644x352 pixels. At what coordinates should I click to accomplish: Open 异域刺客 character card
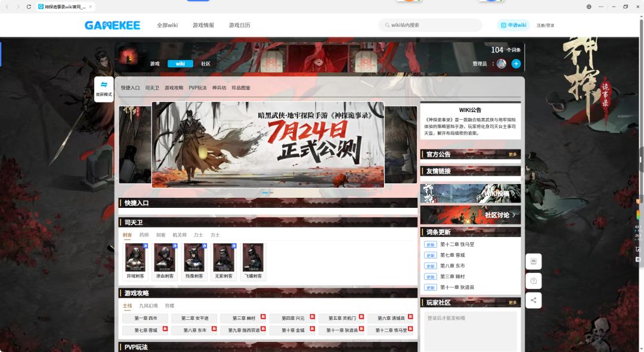point(135,261)
